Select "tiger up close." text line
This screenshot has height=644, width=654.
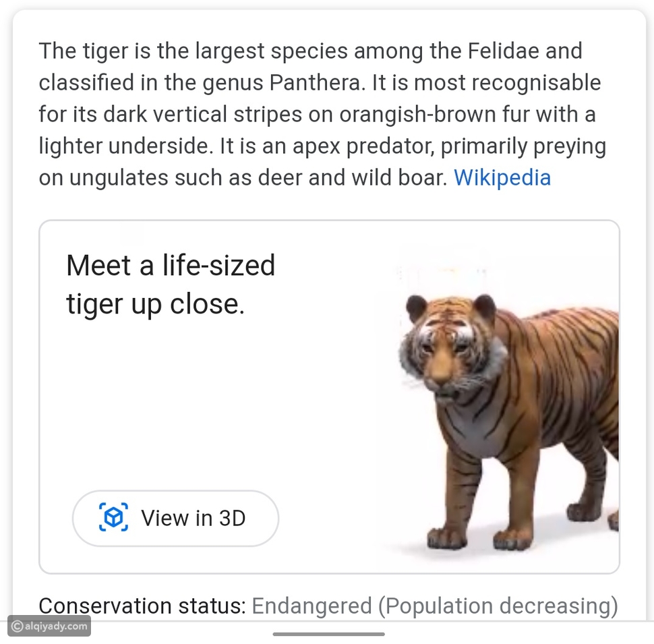155,305
